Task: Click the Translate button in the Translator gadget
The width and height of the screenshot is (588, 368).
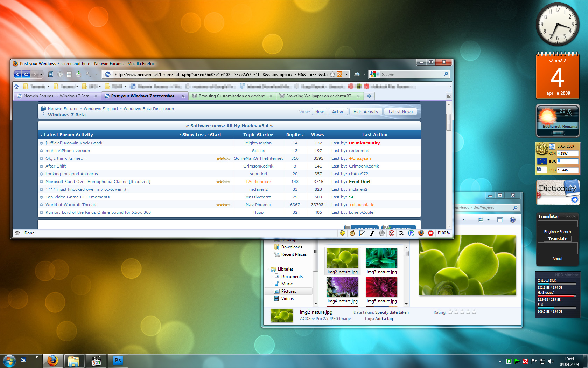Action: point(557,239)
